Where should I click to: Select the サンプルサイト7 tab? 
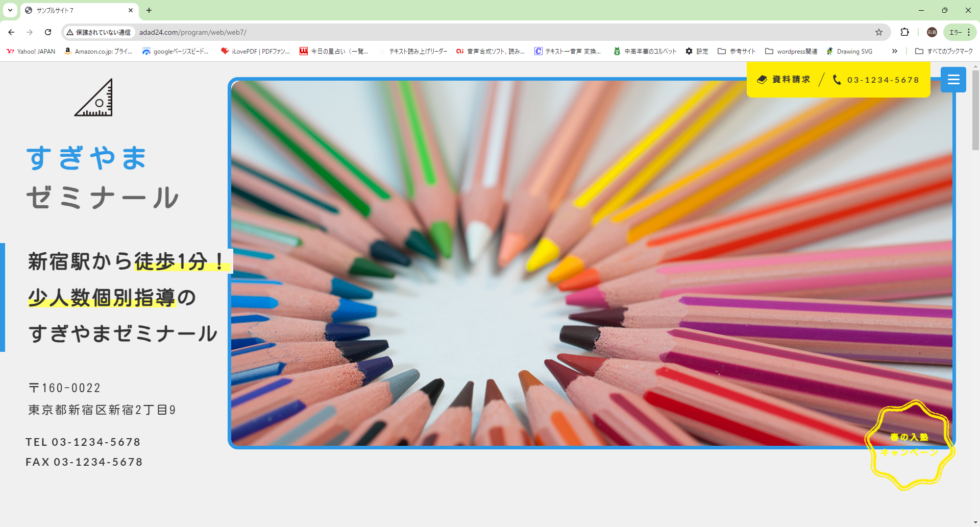tap(79, 10)
